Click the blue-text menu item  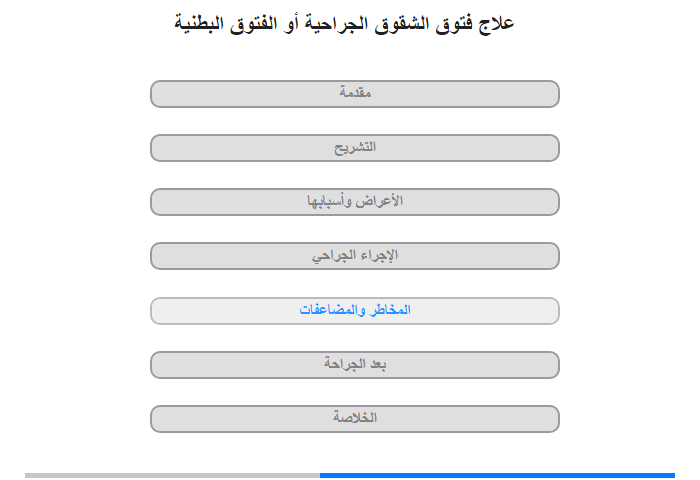[x=355, y=311]
